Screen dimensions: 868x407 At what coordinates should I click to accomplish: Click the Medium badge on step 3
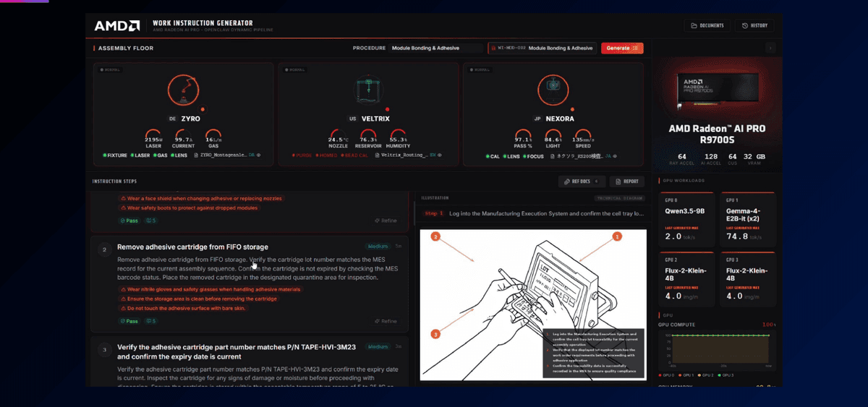pos(378,346)
